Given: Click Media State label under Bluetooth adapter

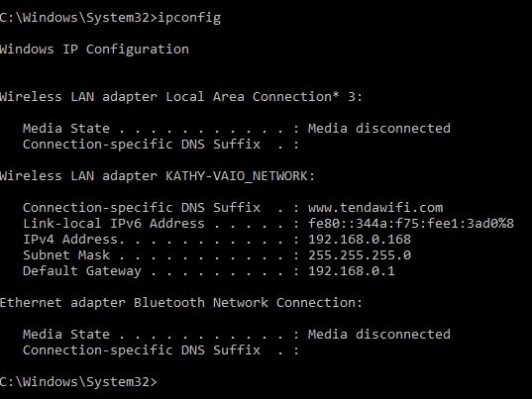Looking at the screenshot, I should point(66,335).
